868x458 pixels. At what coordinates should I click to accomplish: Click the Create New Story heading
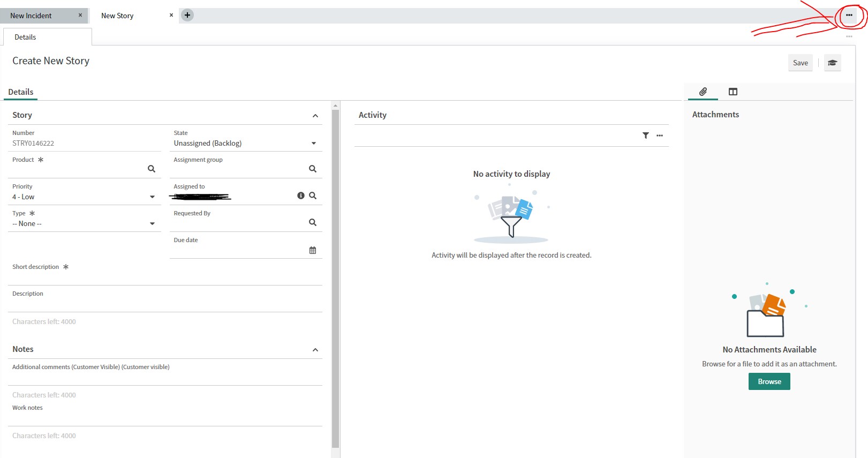pyautogui.click(x=51, y=61)
